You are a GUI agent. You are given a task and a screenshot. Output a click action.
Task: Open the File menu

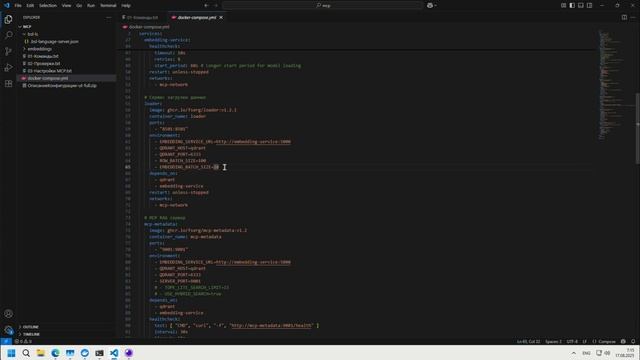18,5
